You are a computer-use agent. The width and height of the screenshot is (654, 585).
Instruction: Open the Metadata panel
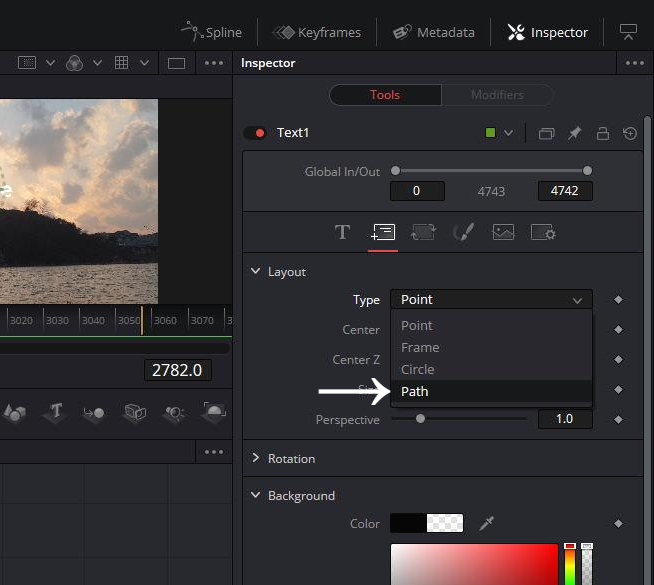tap(433, 32)
